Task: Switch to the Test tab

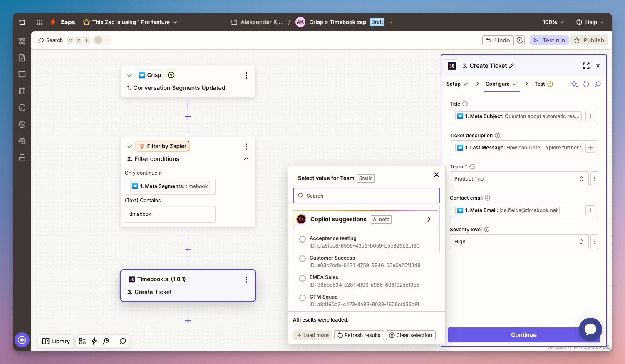Action: 540,84
